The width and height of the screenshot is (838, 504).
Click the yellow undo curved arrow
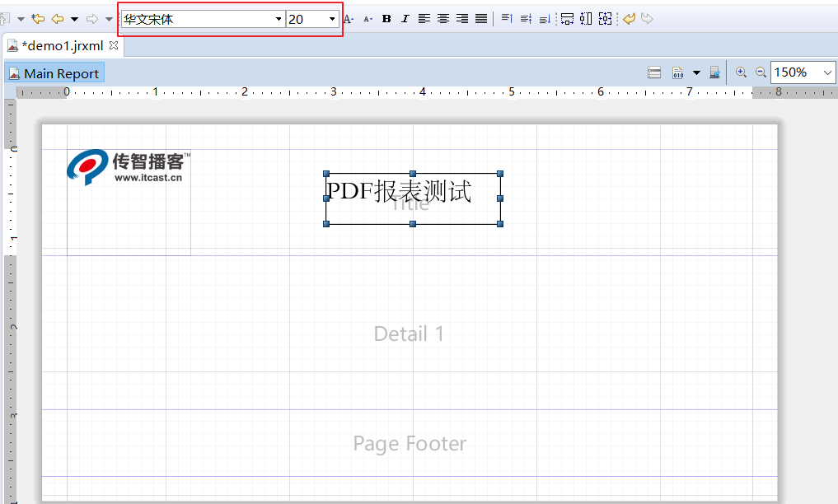[x=629, y=19]
